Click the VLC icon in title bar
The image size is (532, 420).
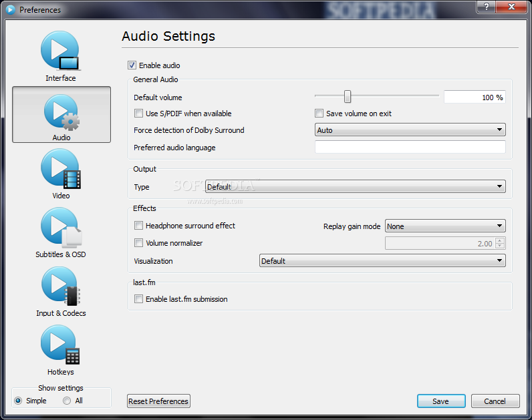point(11,10)
